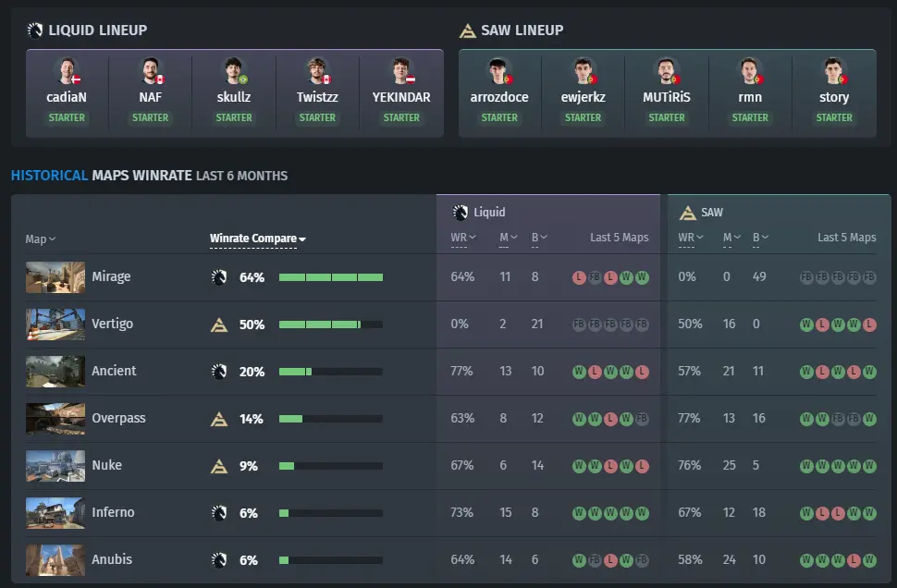Click Liquid icon in Anubis winrate compare
The height and width of the screenshot is (588, 897).
coord(219,560)
